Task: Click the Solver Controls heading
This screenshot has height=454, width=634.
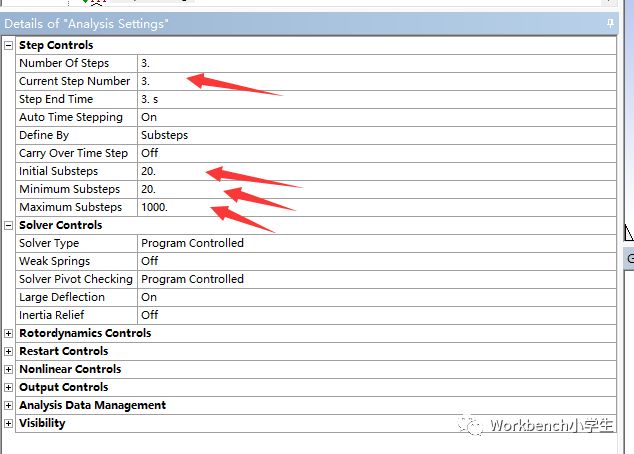Action: [60, 225]
